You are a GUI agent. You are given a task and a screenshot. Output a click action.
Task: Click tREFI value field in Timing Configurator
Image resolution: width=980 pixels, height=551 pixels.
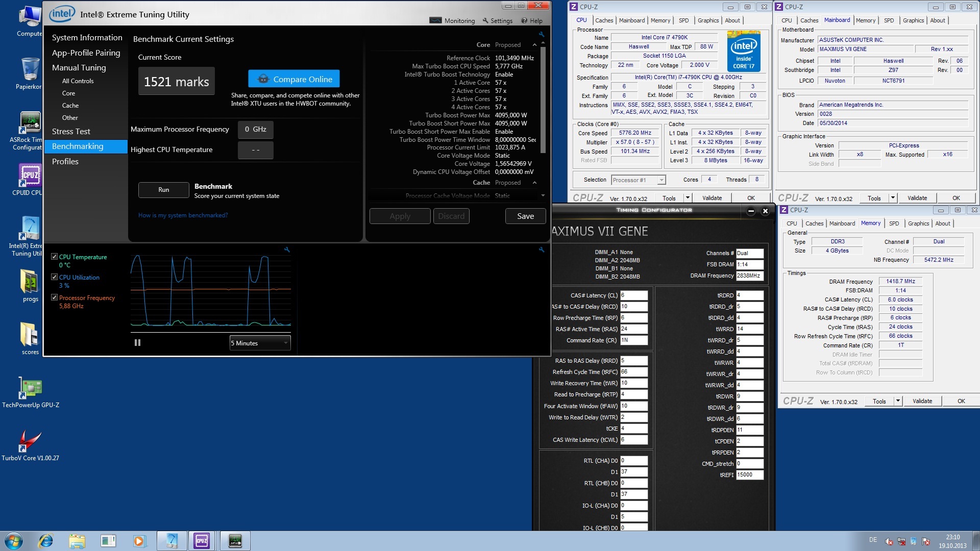pyautogui.click(x=749, y=474)
